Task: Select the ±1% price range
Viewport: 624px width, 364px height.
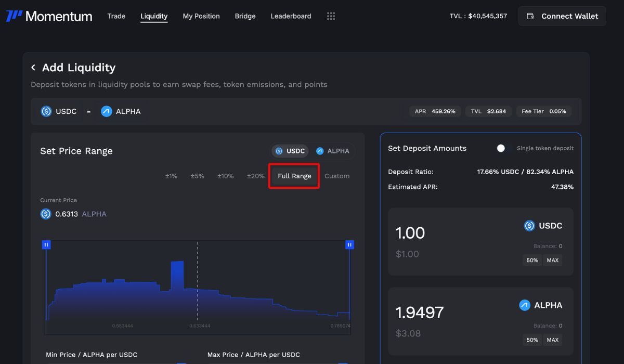Action: pyautogui.click(x=171, y=176)
